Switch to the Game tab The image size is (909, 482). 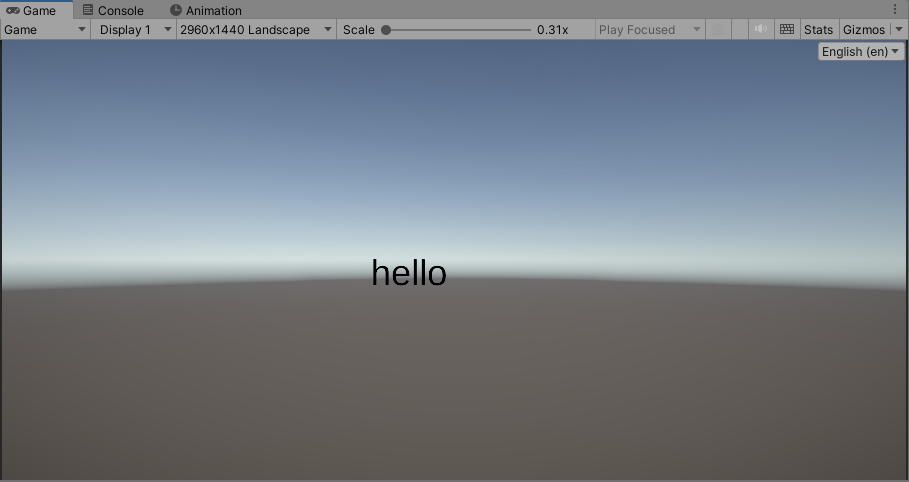point(37,10)
